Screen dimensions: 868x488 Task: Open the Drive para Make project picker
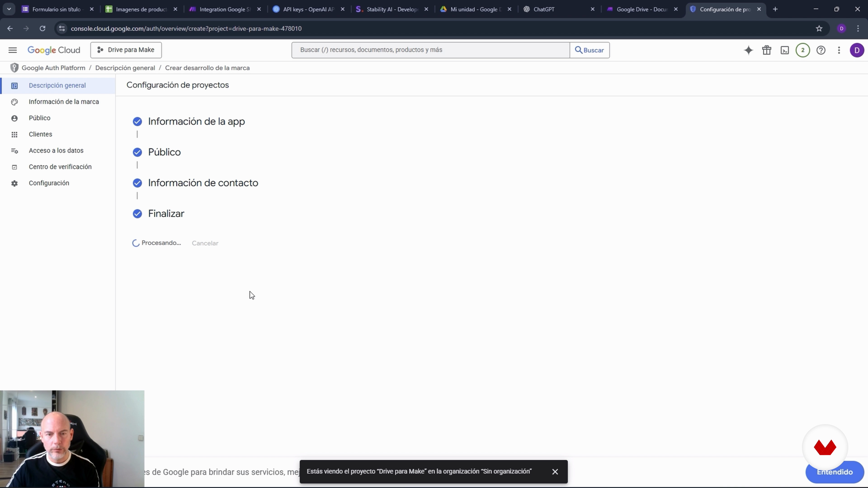[x=126, y=50]
